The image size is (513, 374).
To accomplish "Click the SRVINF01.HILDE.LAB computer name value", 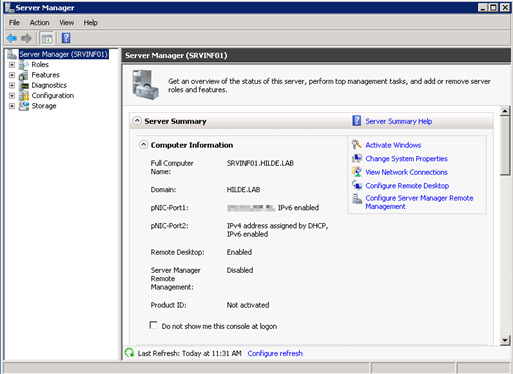I will click(x=260, y=163).
